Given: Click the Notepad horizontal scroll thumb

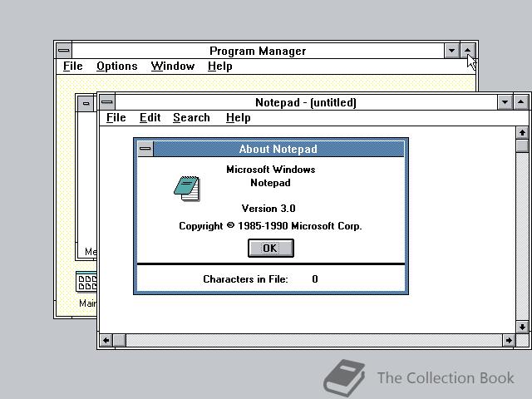Looking at the screenshot, I should 120,340.
